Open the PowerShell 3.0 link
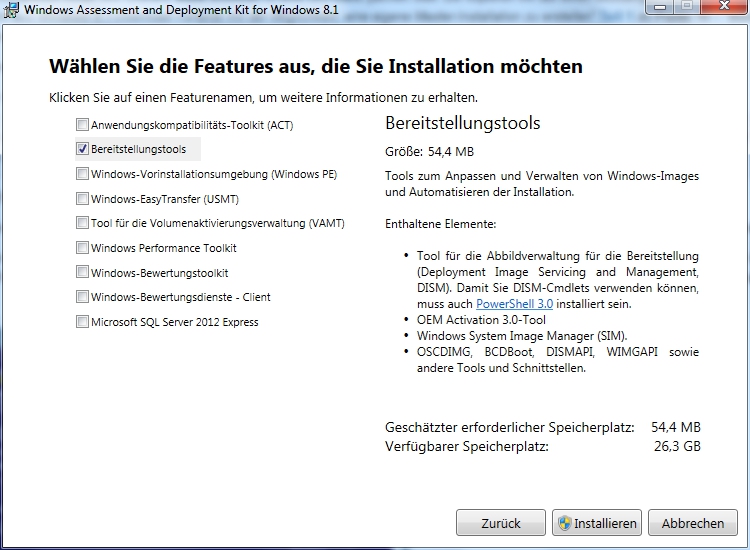 511,303
